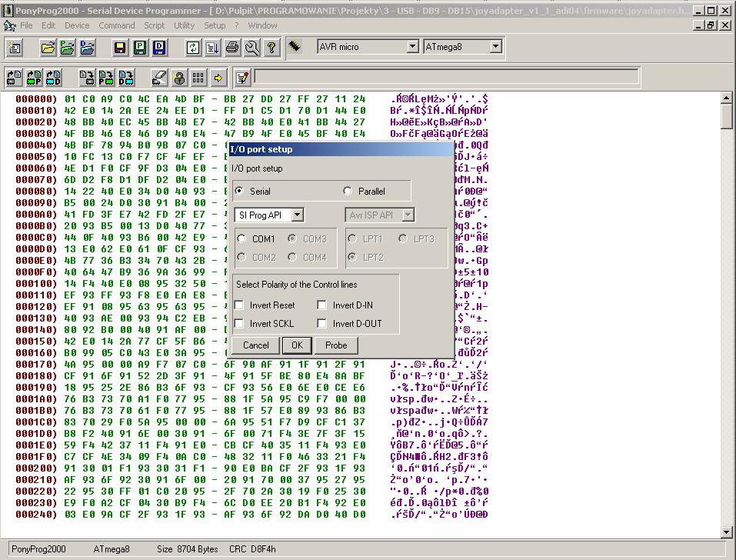Open the File menu
Screen dimensions: 736x560
[x=26, y=25]
